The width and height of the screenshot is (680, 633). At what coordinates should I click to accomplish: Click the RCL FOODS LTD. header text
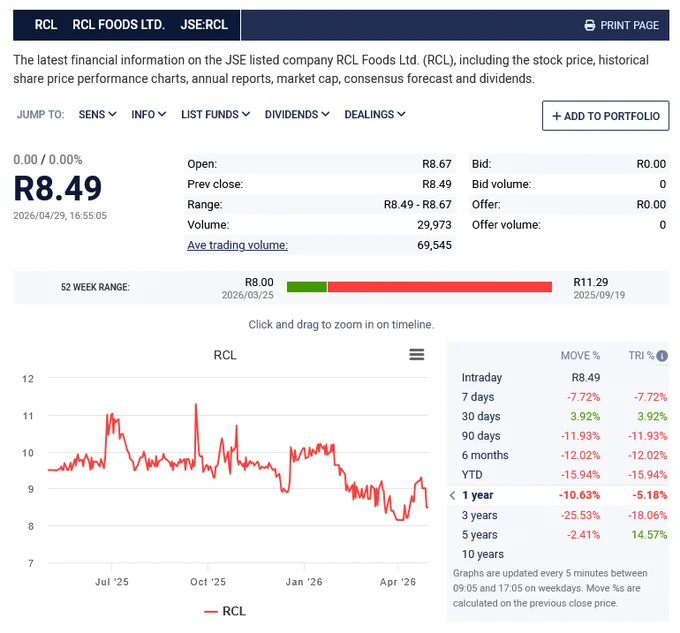118,25
